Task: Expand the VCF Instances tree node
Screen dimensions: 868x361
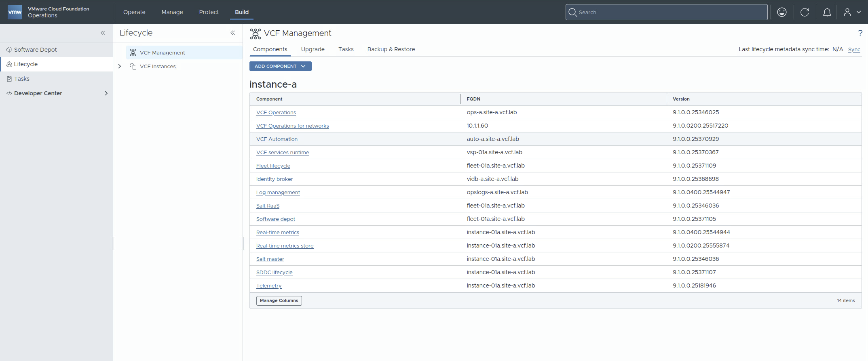Action: [120, 66]
